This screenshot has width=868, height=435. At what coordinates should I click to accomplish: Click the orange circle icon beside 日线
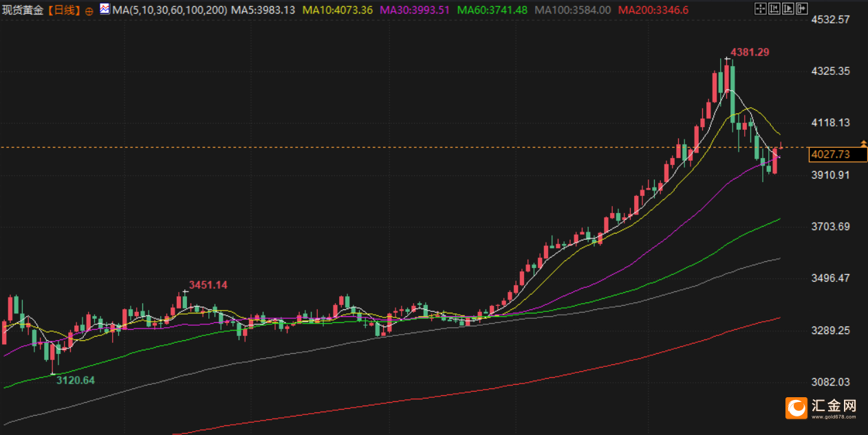(x=89, y=11)
